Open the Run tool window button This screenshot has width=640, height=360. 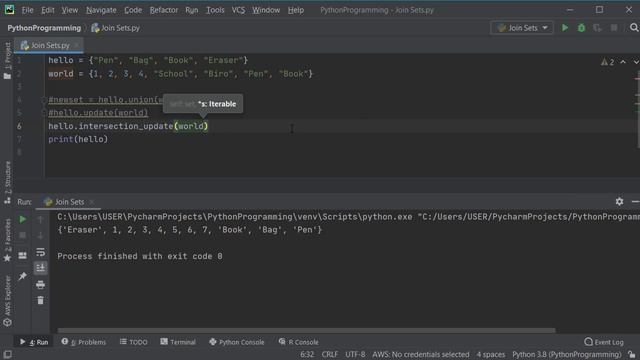point(35,342)
